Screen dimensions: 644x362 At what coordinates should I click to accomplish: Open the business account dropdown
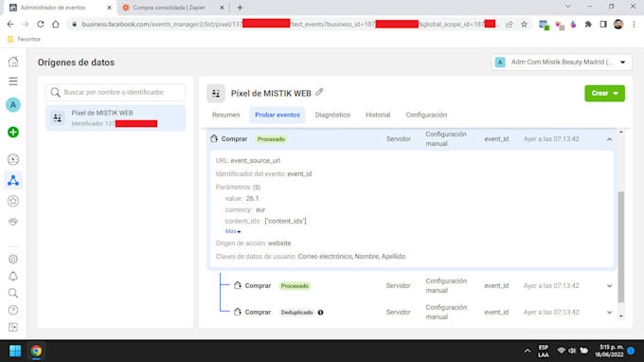562,62
